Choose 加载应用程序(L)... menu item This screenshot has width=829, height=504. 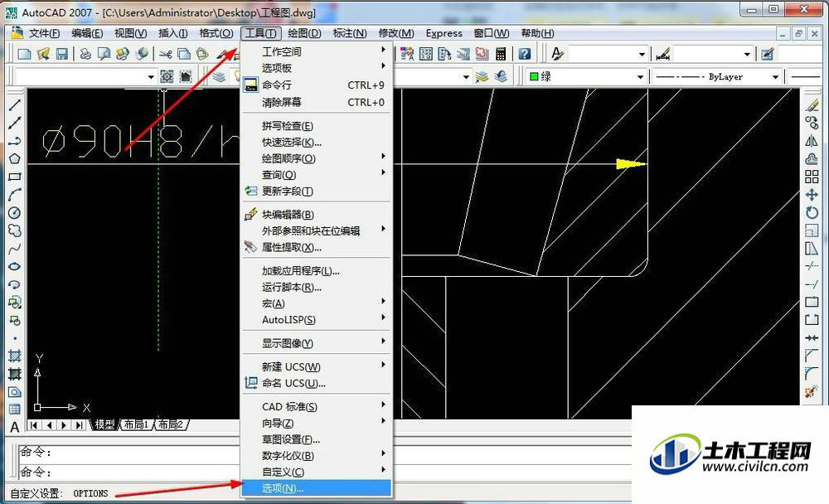click(x=317, y=271)
